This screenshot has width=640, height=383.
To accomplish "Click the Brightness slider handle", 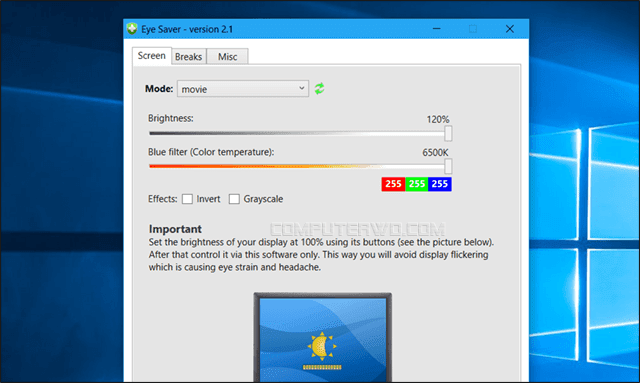I will [448, 133].
